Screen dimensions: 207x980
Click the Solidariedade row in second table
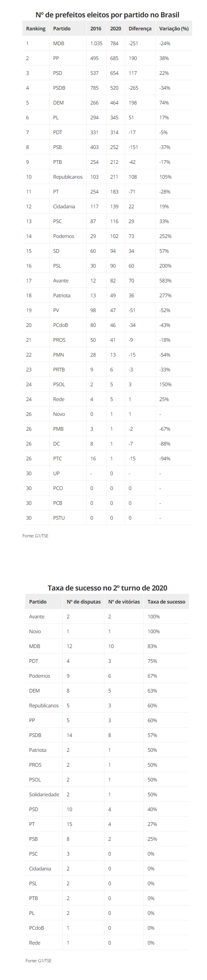pyautogui.click(x=107, y=794)
